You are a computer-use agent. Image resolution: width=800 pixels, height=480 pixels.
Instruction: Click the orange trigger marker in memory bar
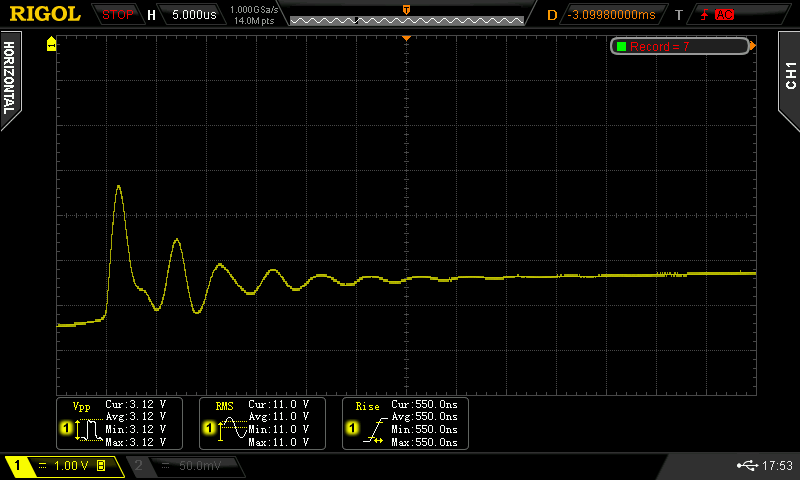tap(407, 10)
